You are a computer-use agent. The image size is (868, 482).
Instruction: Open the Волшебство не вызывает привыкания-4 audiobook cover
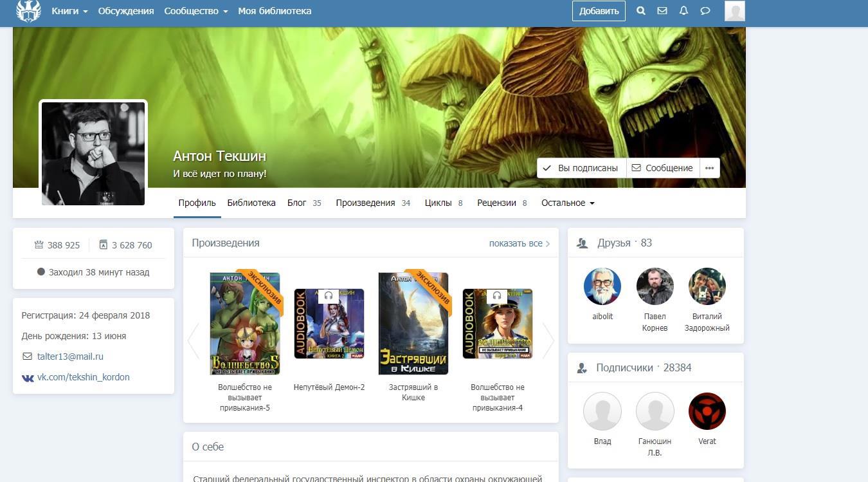(498, 324)
